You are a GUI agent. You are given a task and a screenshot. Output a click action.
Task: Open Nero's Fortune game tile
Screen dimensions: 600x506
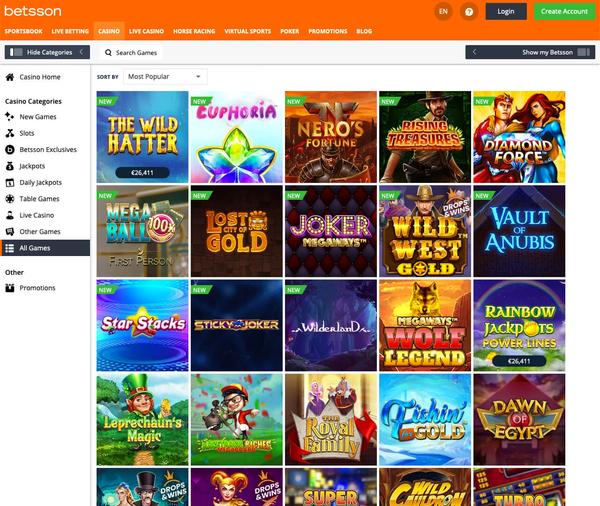(331, 137)
